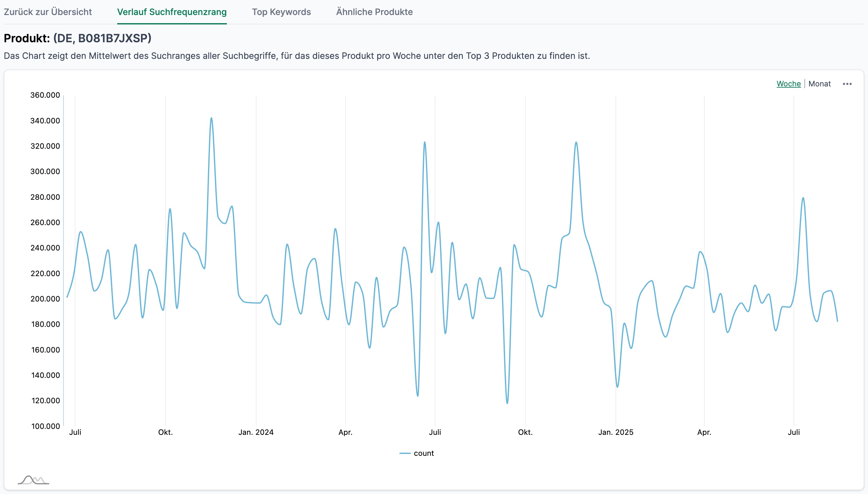868x494 pixels.
Task: Switch chart to Monat view
Action: pos(819,84)
